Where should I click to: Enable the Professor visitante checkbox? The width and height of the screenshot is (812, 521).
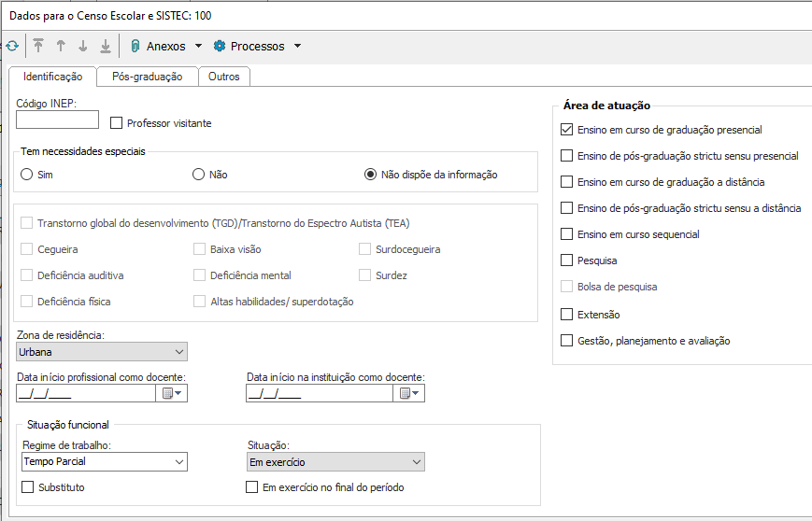tap(117, 123)
